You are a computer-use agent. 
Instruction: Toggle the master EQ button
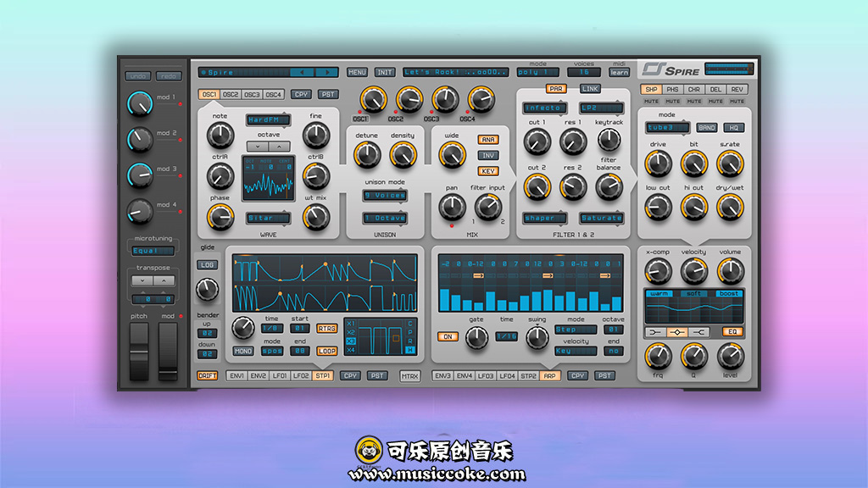(x=732, y=332)
